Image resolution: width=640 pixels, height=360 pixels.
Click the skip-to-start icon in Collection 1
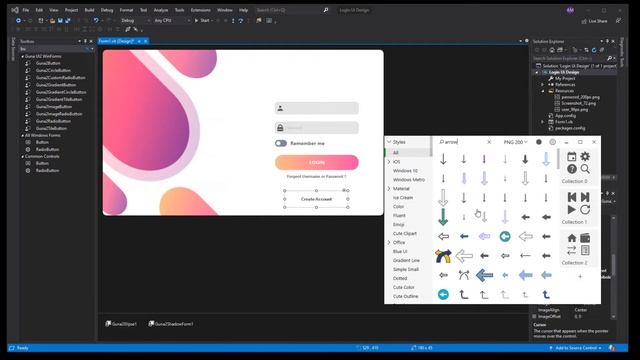[x=571, y=197]
